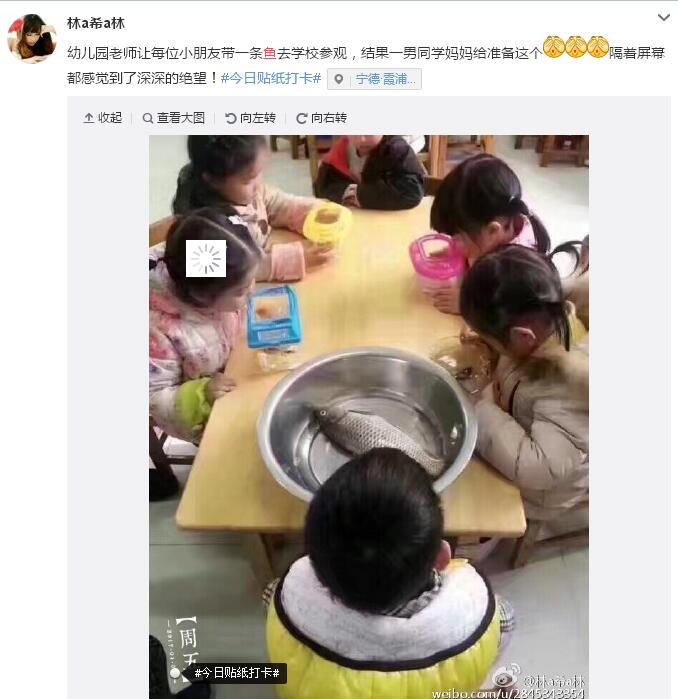Click the loading spinner on the photo
Screen dimensions: 678x699
[x=206, y=259]
